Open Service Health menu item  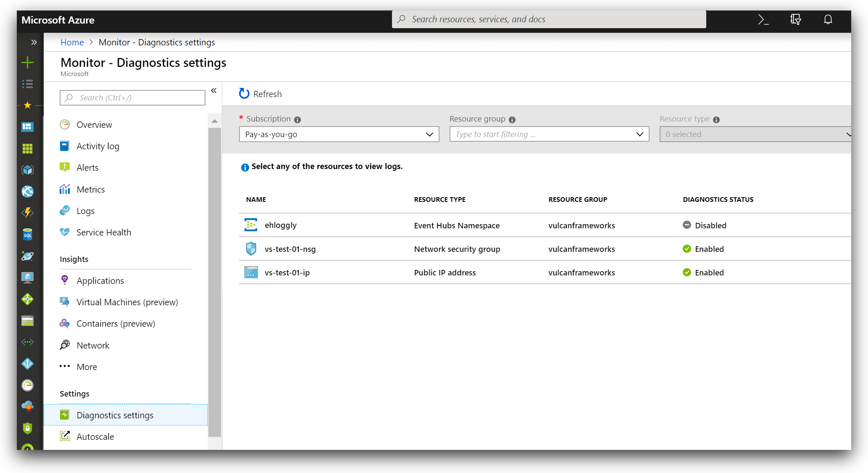pos(103,233)
